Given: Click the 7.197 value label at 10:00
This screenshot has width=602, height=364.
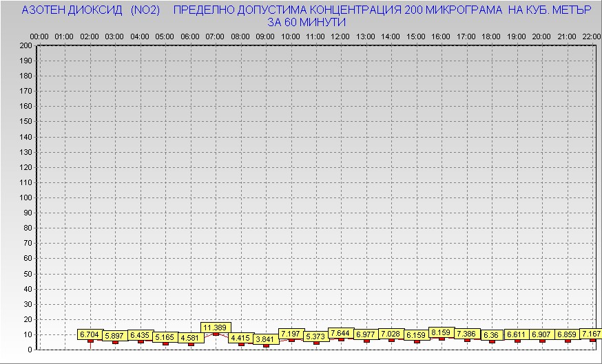Looking at the screenshot, I should 291,334.
